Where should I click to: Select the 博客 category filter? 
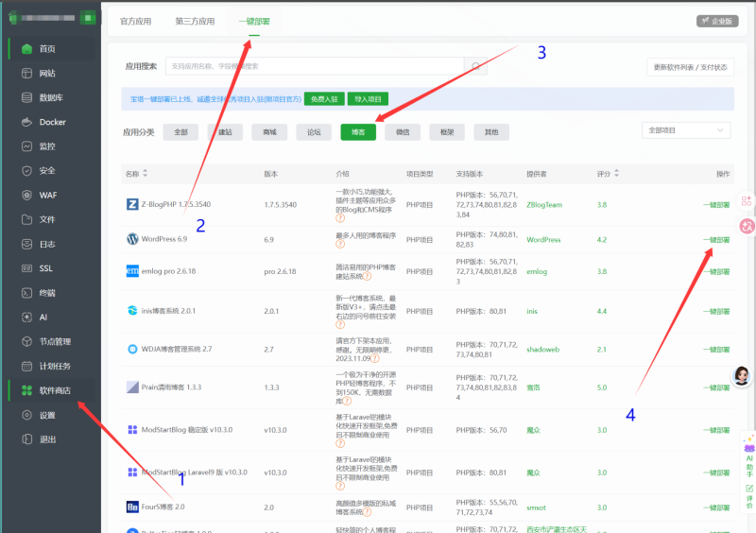tap(358, 132)
